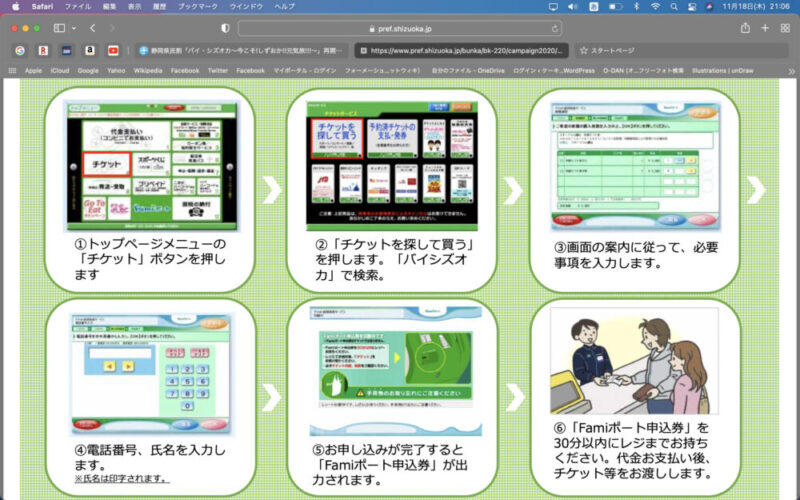Open the Twitter bookmark
The image size is (800, 500).
tap(217, 70)
